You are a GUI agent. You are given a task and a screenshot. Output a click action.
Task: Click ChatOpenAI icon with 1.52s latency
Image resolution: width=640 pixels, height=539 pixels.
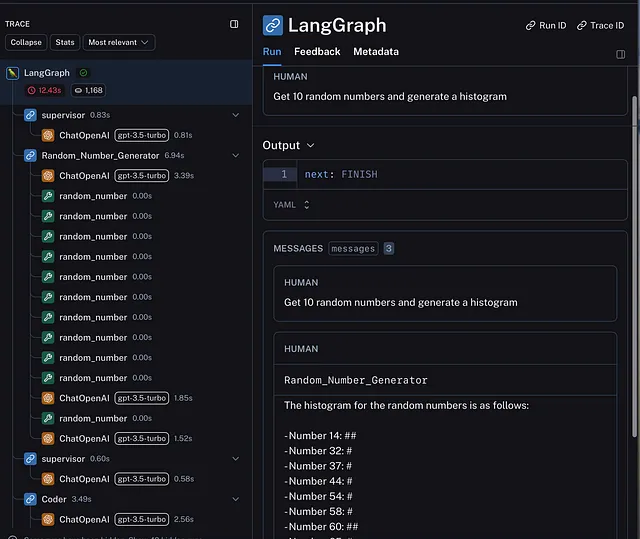pyautogui.click(x=48, y=438)
